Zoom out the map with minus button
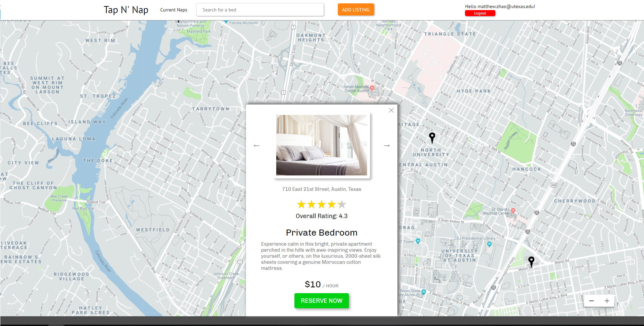The width and height of the screenshot is (644, 326). (x=592, y=301)
